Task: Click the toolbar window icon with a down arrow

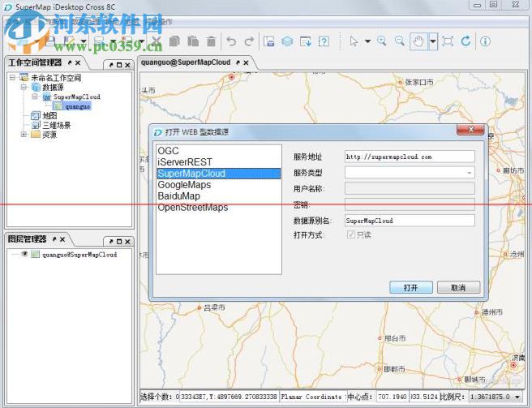Action: pos(306,41)
